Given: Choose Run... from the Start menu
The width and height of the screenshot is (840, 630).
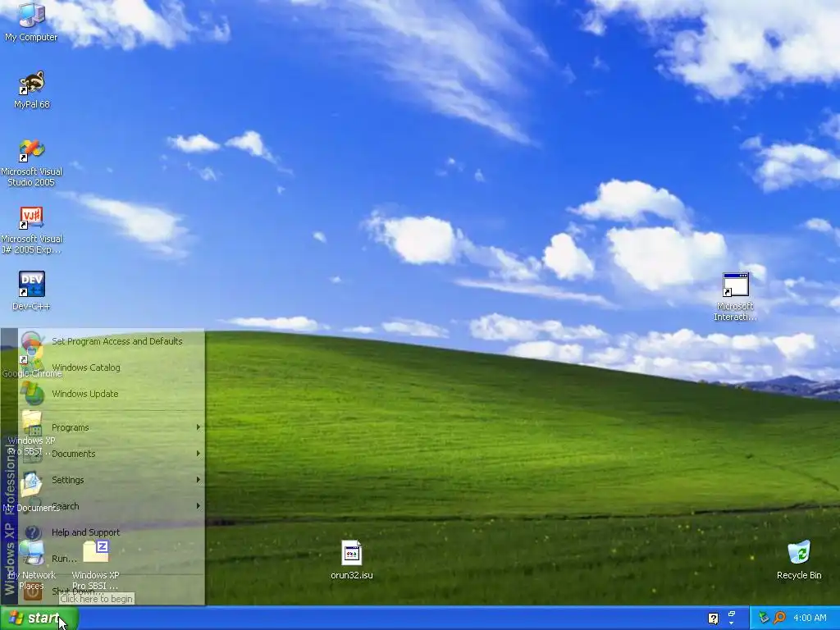Looking at the screenshot, I should (x=112, y=559).
